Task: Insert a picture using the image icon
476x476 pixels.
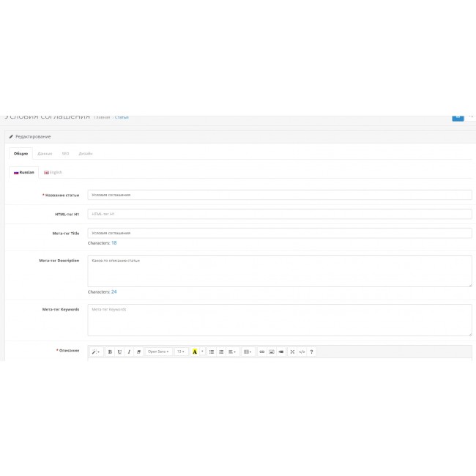Action: coord(271,352)
